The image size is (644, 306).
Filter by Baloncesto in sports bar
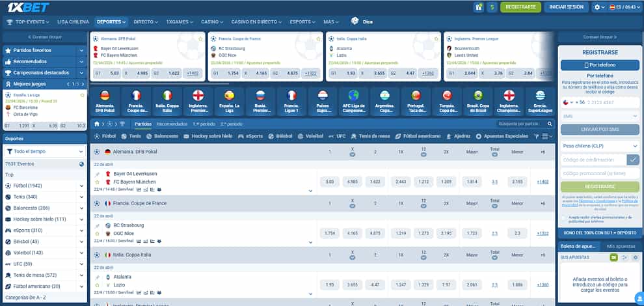pyautogui.click(x=162, y=136)
